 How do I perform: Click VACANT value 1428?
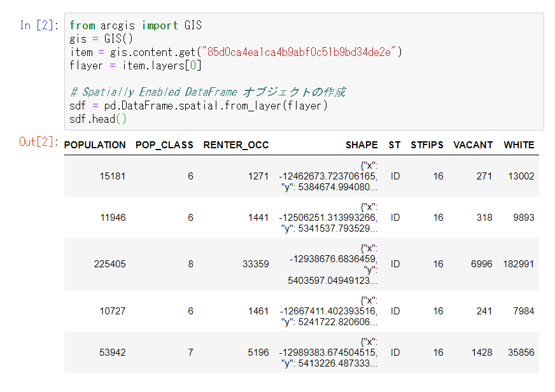pyautogui.click(x=482, y=353)
